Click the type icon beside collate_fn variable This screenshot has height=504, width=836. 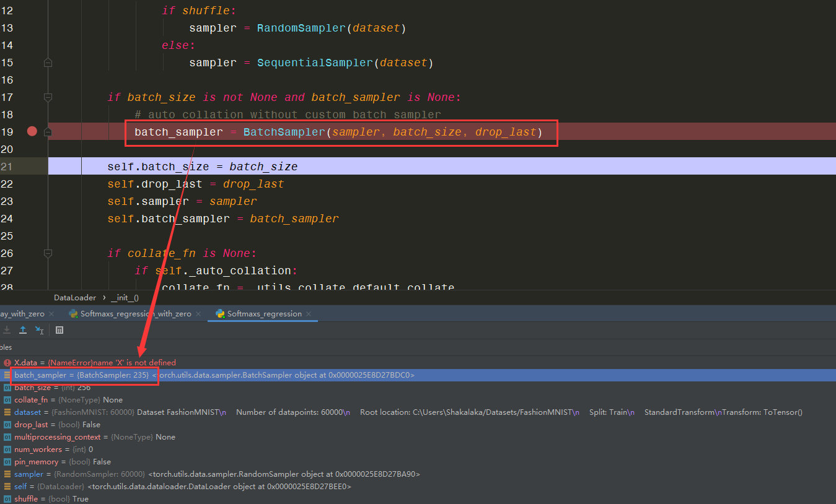pyautogui.click(x=7, y=400)
